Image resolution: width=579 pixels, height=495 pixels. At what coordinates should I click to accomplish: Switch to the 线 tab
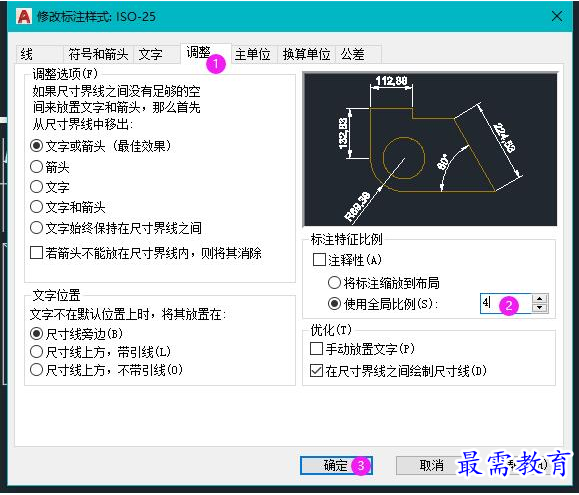[x=39, y=55]
